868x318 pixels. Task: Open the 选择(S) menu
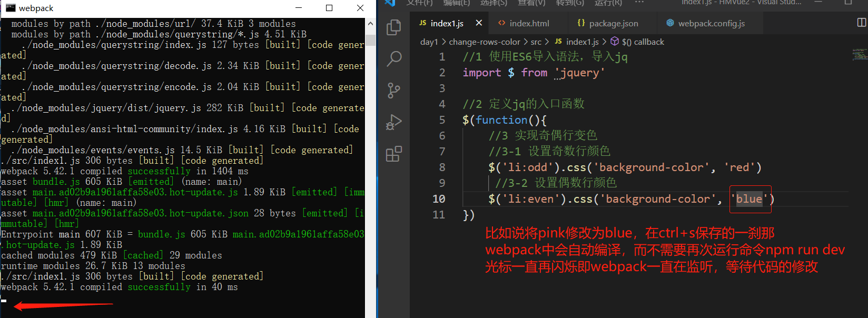494,3
